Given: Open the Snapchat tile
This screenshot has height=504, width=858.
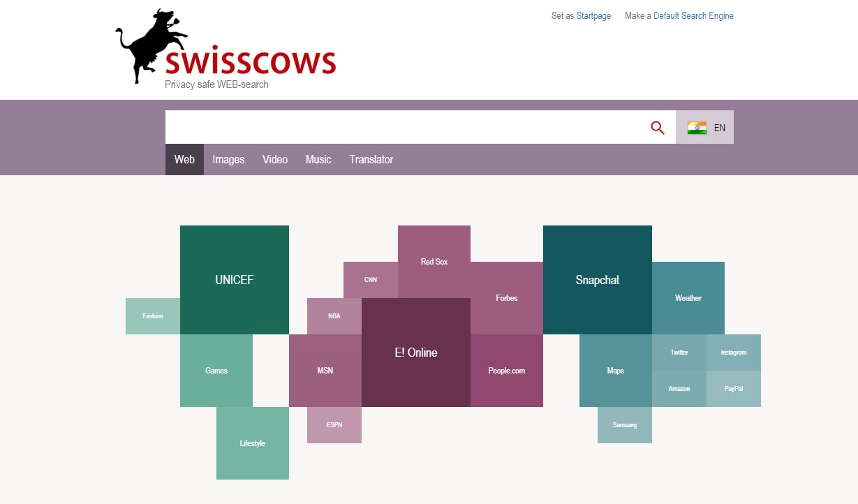Looking at the screenshot, I should (x=598, y=280).
